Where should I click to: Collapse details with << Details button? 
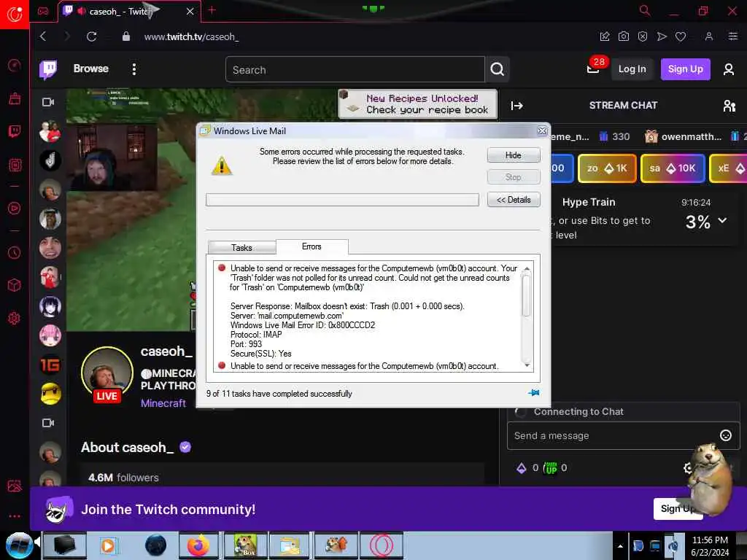[x=514, y=200]
